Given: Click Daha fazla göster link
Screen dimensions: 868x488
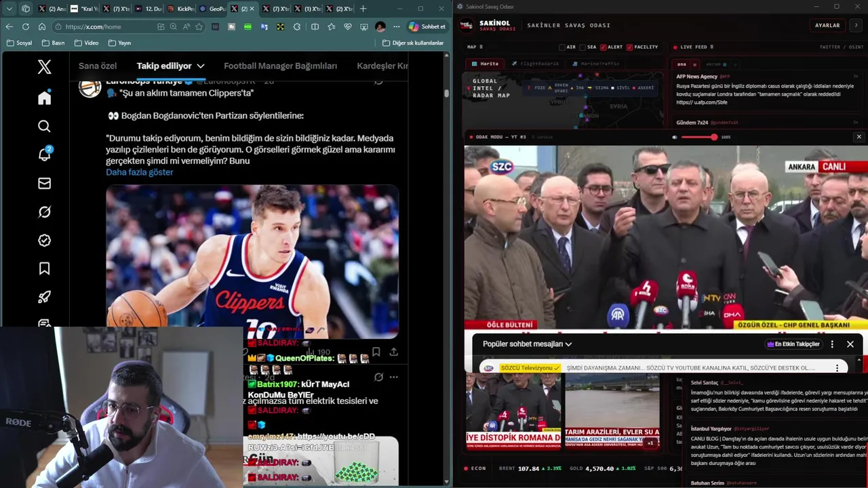Looking at the screenshot, I should (139, 172).
